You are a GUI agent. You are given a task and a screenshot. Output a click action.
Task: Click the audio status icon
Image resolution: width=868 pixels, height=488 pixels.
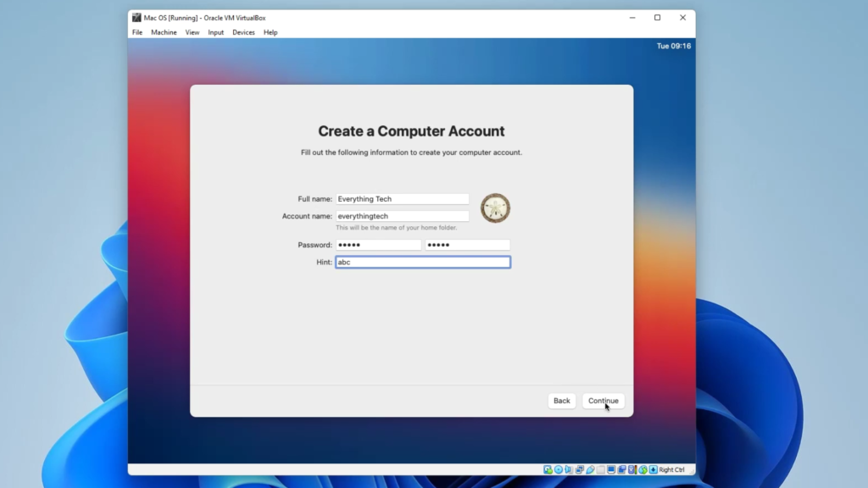tap(569, 469)
